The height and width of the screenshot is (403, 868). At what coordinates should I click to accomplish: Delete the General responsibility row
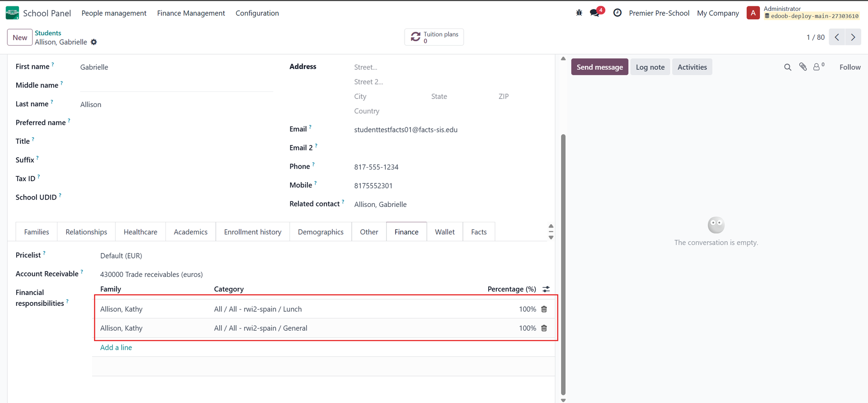tap(544, 328)
